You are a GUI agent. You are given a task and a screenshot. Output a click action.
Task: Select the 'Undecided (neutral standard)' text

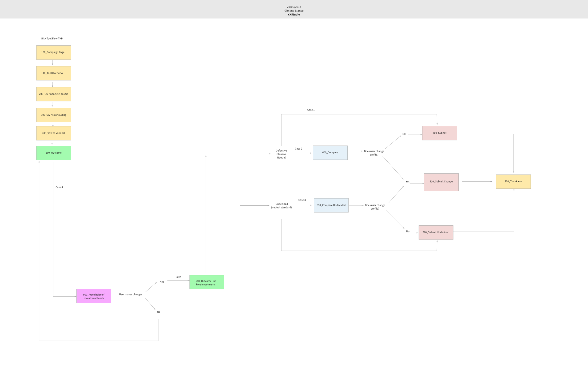click(x=282, y=206)
